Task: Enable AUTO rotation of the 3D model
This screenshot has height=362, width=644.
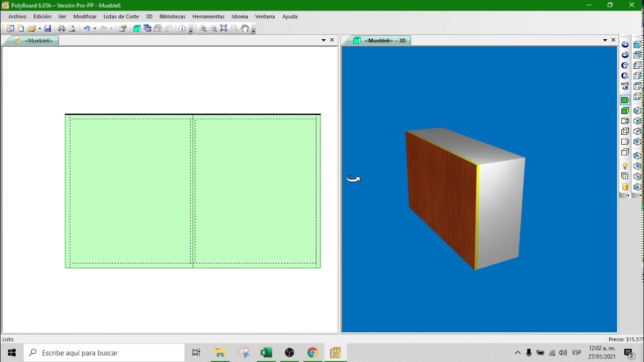Action: click(x=625, y=86)
